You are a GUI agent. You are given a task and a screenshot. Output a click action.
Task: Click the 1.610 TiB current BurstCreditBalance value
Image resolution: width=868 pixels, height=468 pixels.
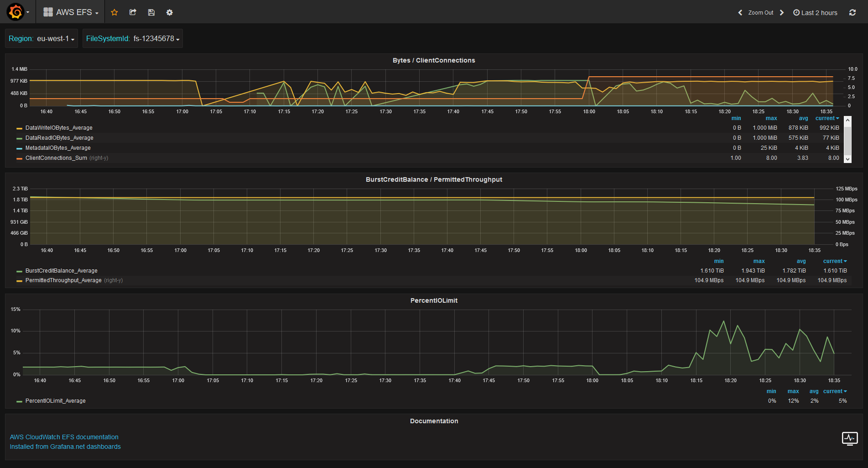click(x=835, y=271)
